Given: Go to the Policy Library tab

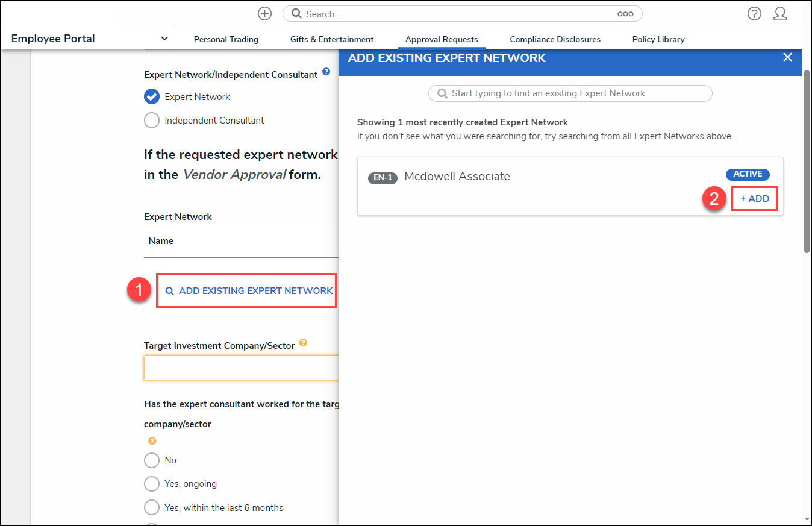Looking at the screenshot, I should [658, 39].
